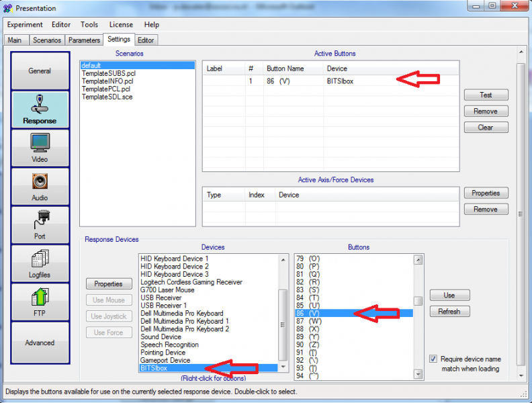Image resolution: width=532 pixels, height=403 pixels.
Task: Open the Experiment menu
Action: [x=25, y=25]
